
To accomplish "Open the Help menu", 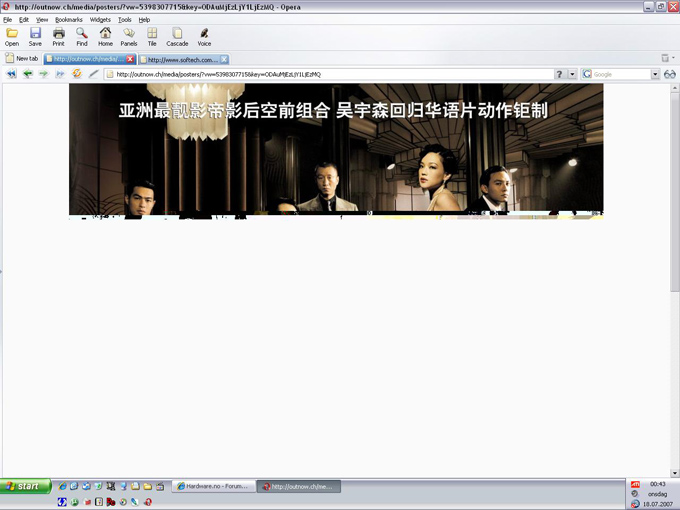I will click(x=144, y=20).
